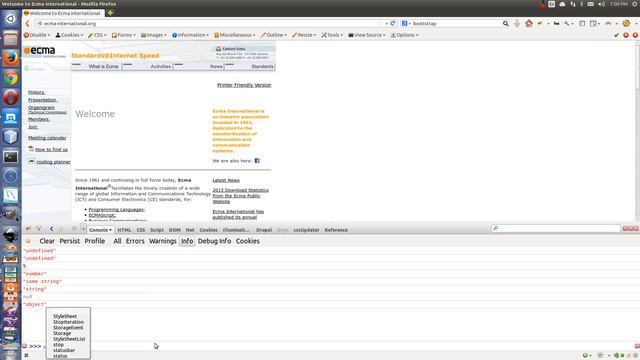The height and width of the screenshot is (360, 640).
Task: Start the console Profile
Action: point(95,241)
